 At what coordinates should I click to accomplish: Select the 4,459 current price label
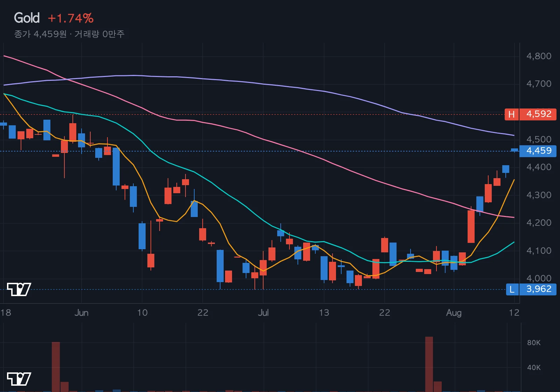pos(538,151)
